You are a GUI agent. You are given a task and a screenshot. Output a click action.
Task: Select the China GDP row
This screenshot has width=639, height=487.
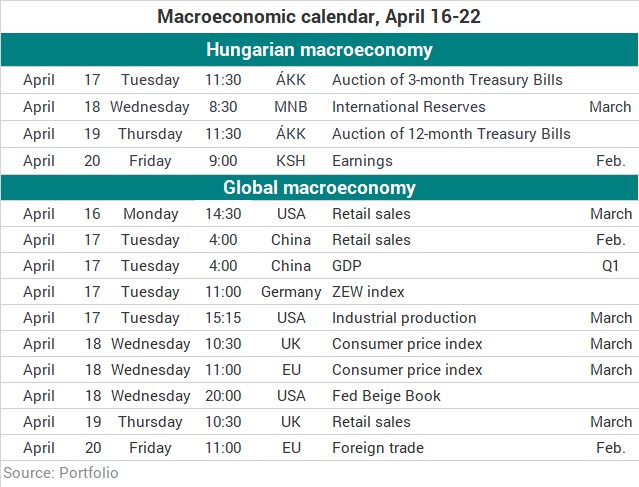point(319,266)
